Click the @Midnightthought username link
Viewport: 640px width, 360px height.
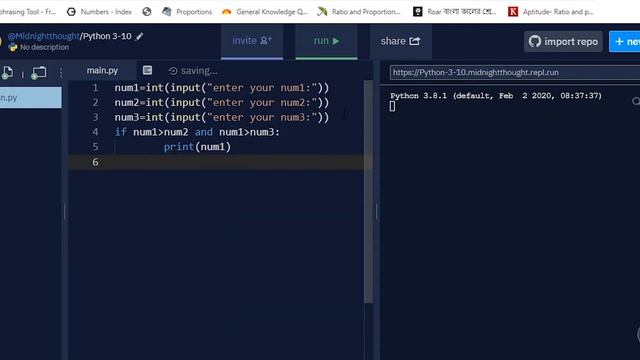click(43, 36)
